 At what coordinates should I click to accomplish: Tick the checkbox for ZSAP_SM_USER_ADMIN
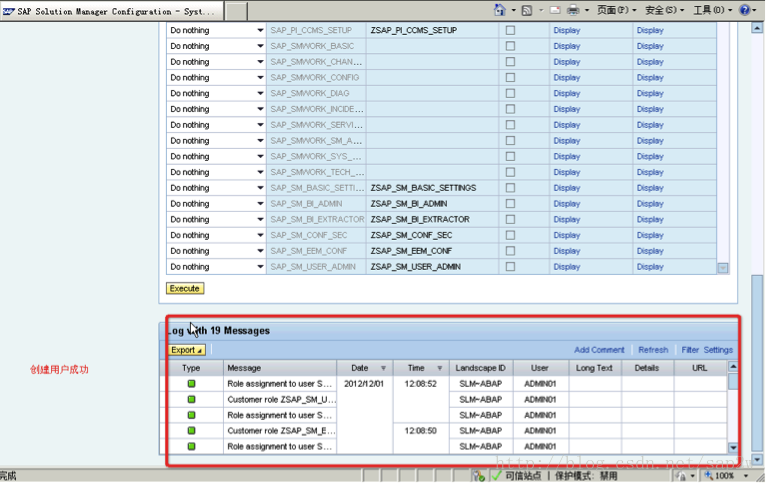click(511, 267)
